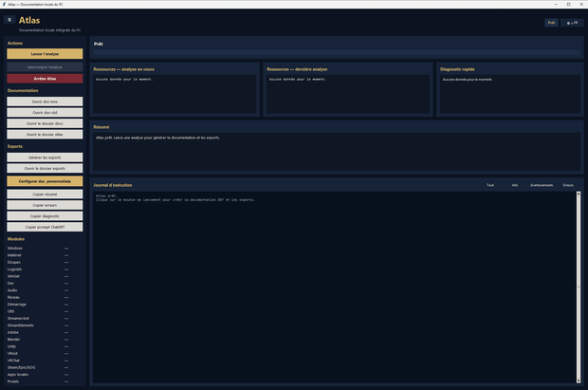This screenshot has width=588, height=390.
Task: Select the Apps locales module row
Action: (38, 374)
